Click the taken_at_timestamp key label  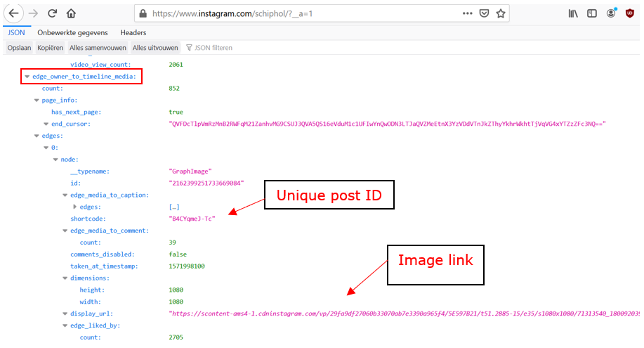[104, 266]
